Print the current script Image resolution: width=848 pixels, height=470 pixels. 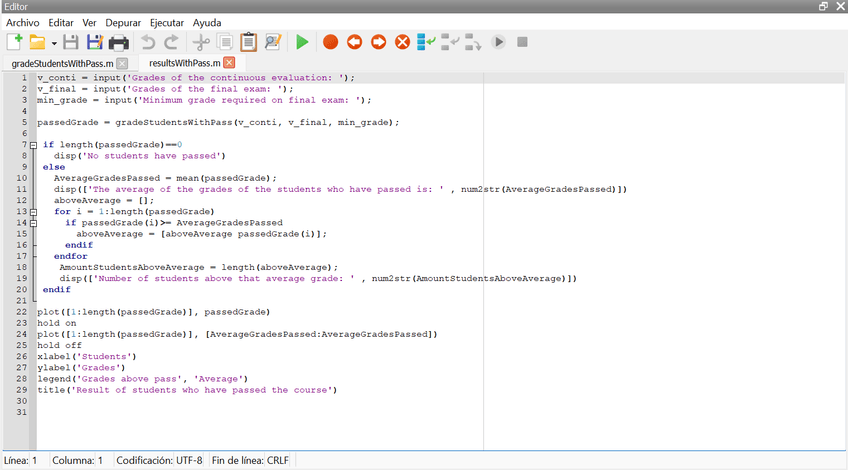tap(119, 42)
